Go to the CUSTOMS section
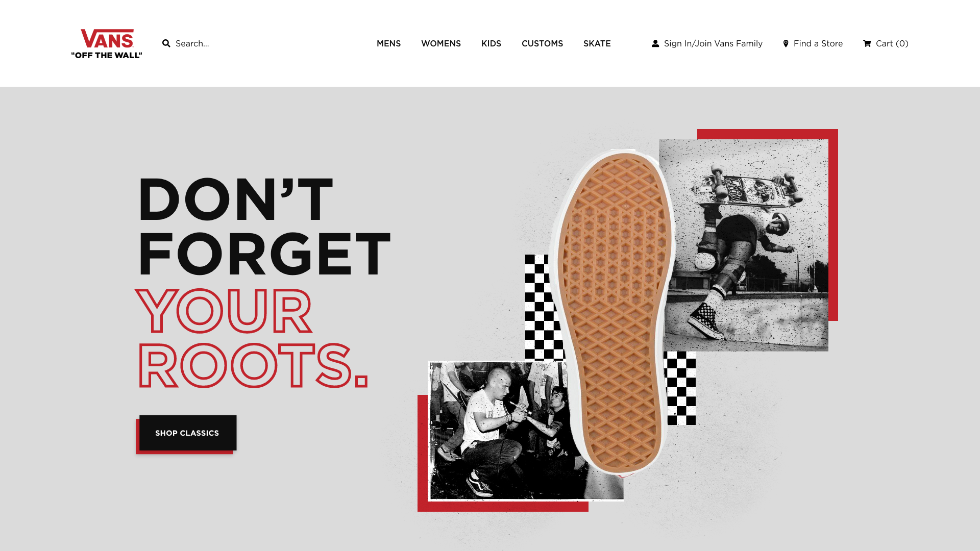980x551 pixels. (543, 43)
